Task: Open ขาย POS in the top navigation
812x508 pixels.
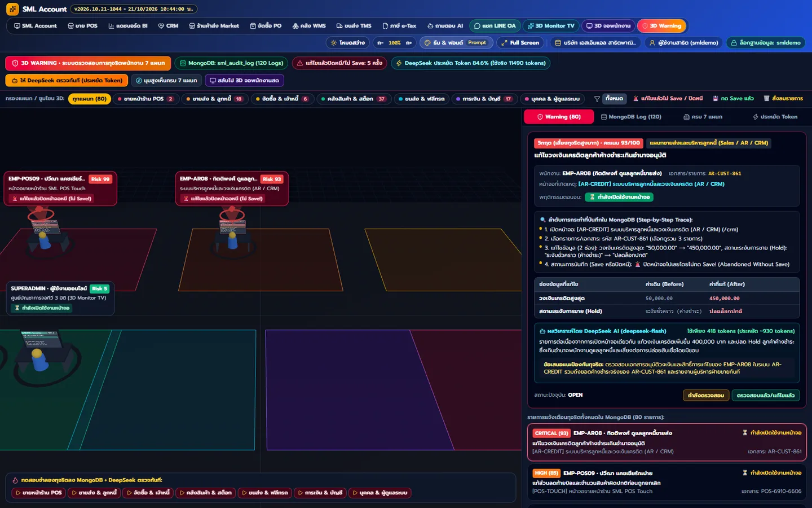Action: 82,26
